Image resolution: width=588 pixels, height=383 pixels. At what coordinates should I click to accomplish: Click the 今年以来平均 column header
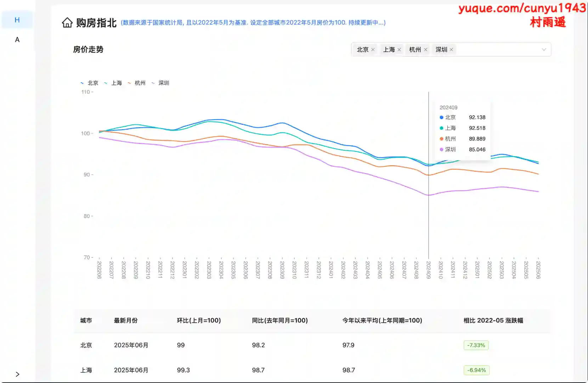coord(382,321)
